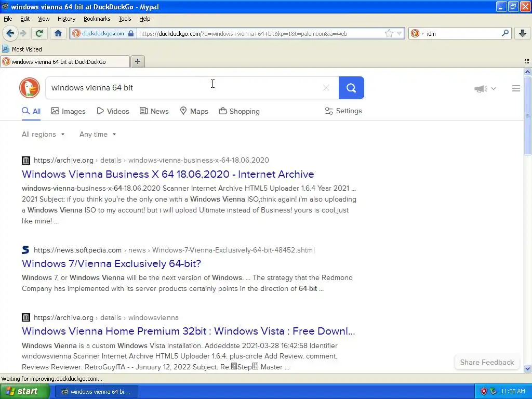
Task: Open the URL history dropdown arrow
Action: [x=400, y=33]
